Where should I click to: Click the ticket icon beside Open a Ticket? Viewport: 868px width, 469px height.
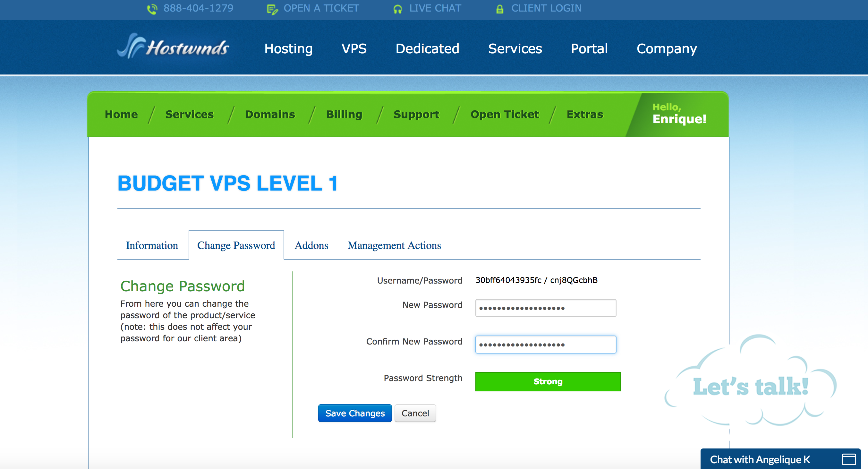[272, 9]
